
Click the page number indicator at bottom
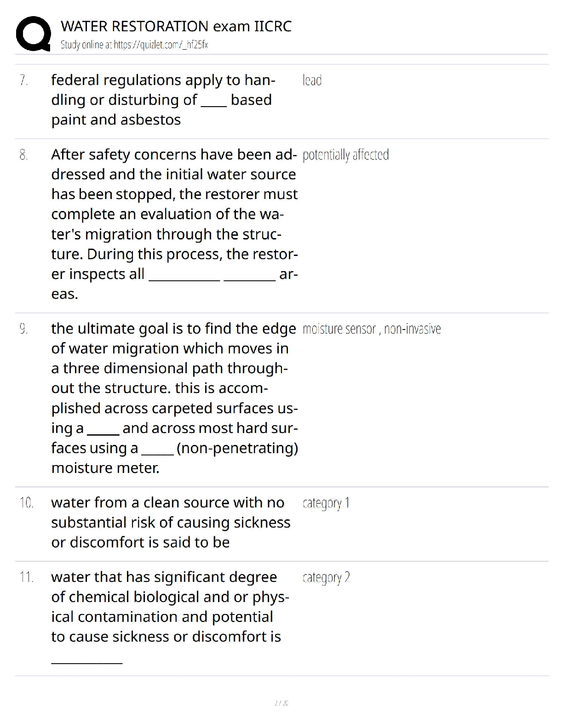281,703
